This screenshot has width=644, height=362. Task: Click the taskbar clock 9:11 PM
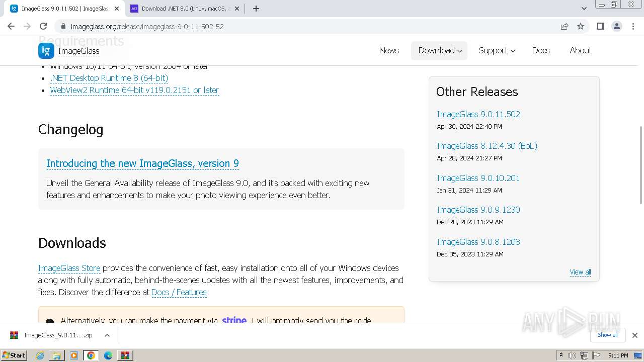(x=618, y=355)
